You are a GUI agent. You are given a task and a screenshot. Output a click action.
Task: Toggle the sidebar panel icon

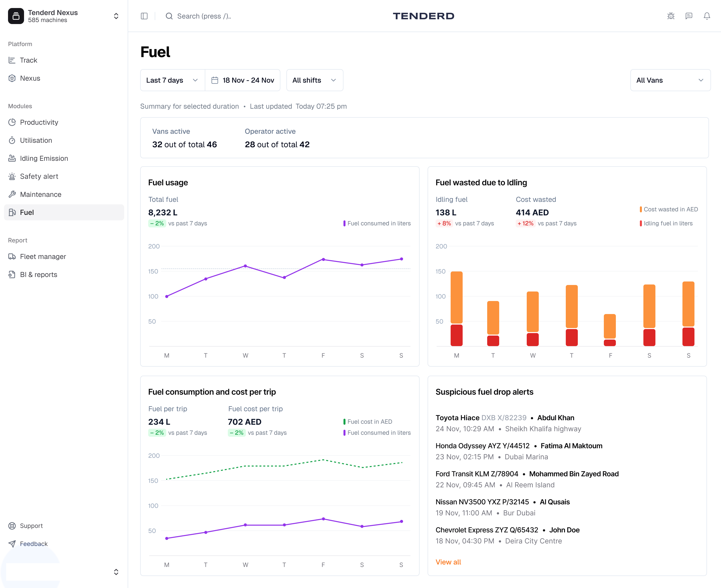[x=144, y=16]
